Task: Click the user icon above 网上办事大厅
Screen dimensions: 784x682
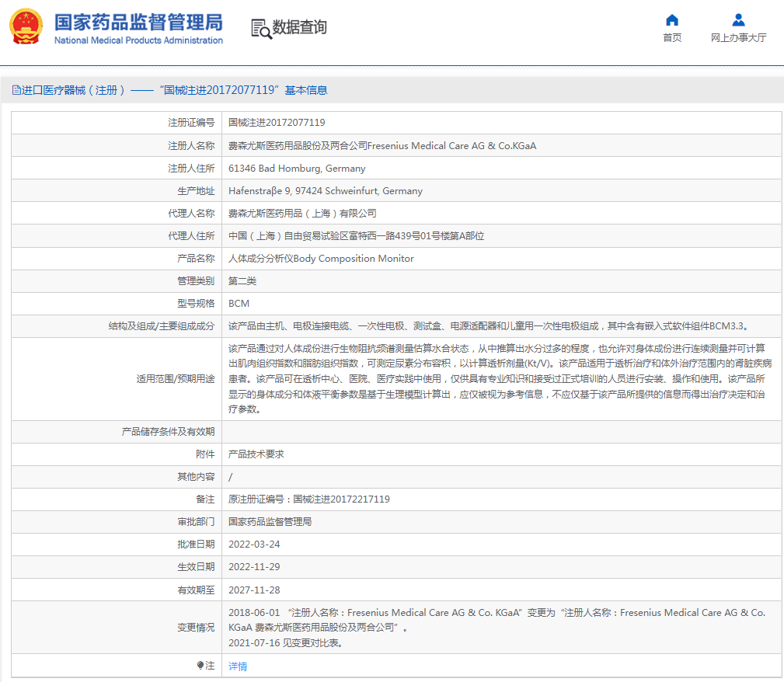Action: (738, 19)
